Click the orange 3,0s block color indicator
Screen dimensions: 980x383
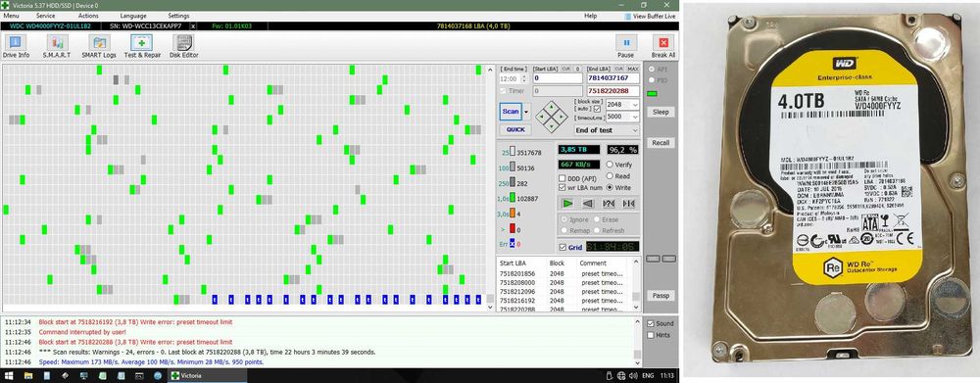(512, 214)
